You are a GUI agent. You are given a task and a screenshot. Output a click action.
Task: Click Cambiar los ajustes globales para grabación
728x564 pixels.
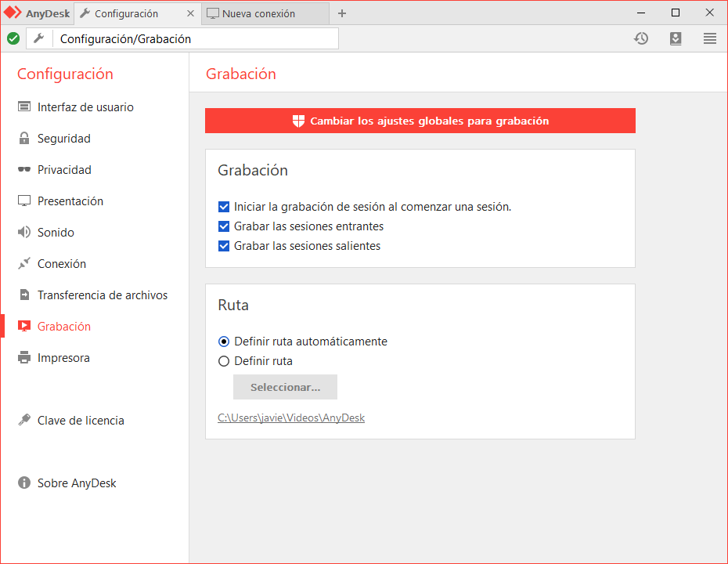point(420,121)
